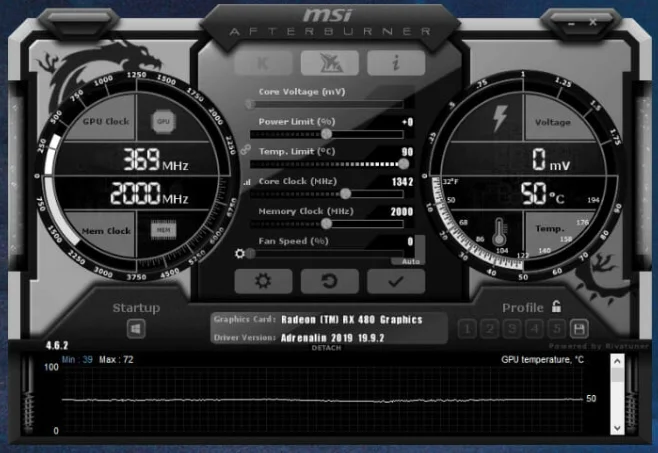Save profile with the floppy disk icon

[x=579, y=329]
